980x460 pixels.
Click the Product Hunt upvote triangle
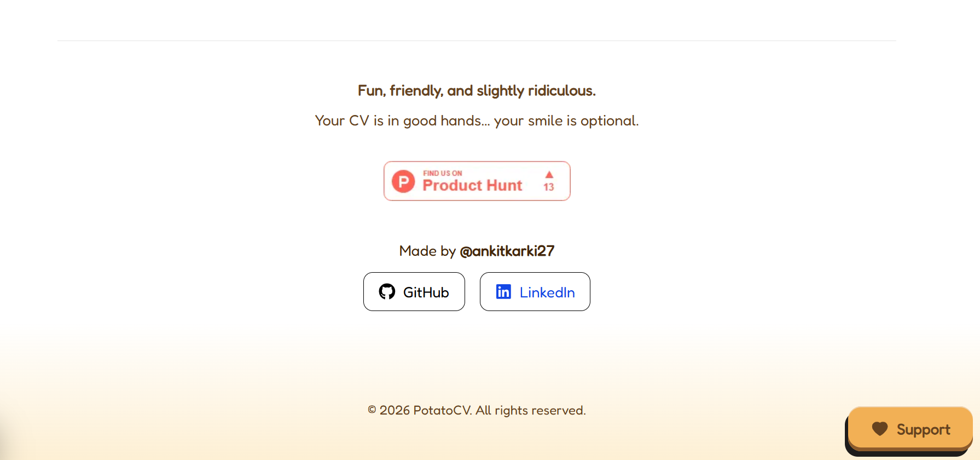coord(549,174)
